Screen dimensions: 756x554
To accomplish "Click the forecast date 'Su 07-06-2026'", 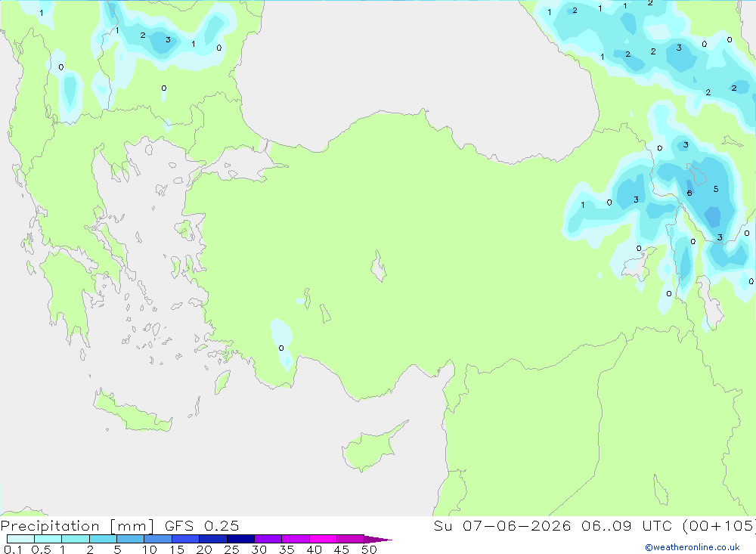I will click(x=502, y=525).
